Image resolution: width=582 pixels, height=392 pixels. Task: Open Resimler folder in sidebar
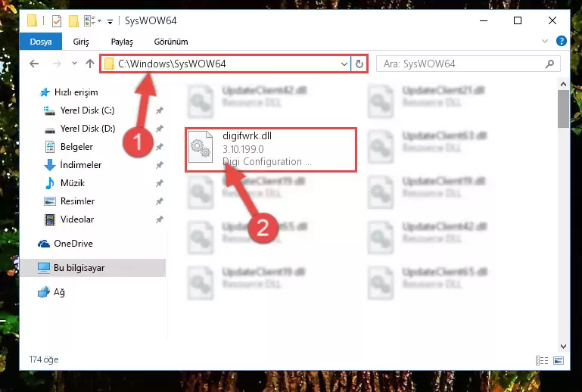pyautogui.click(x=77, y=201)
